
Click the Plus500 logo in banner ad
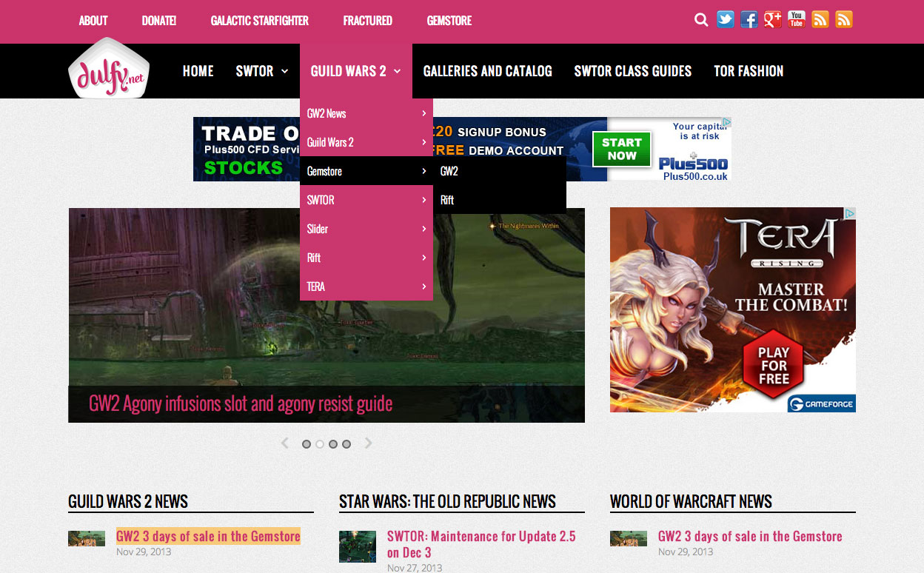coord(694,164)
